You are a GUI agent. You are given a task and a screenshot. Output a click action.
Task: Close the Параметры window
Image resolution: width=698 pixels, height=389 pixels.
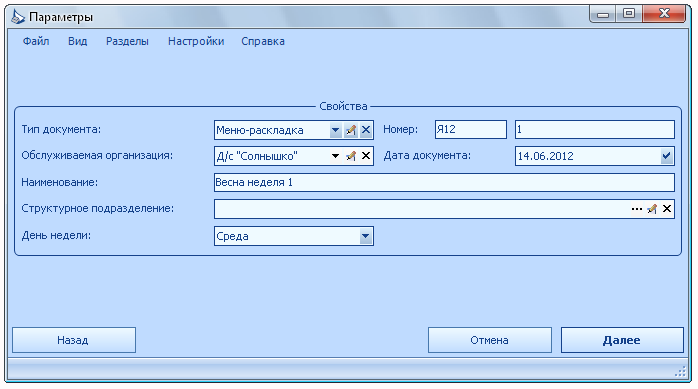[664, 14]
